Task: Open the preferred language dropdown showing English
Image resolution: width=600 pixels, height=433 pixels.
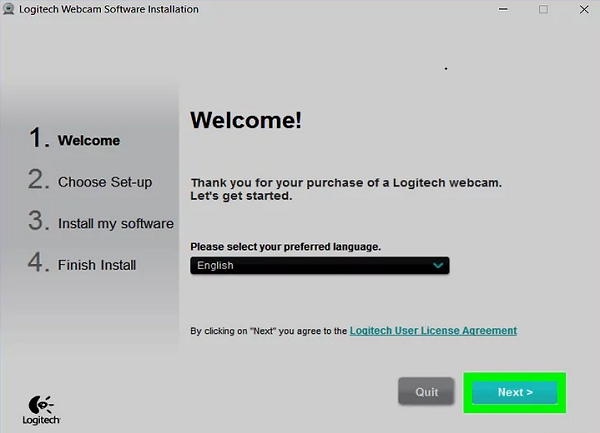Action: tap(320, 265)
